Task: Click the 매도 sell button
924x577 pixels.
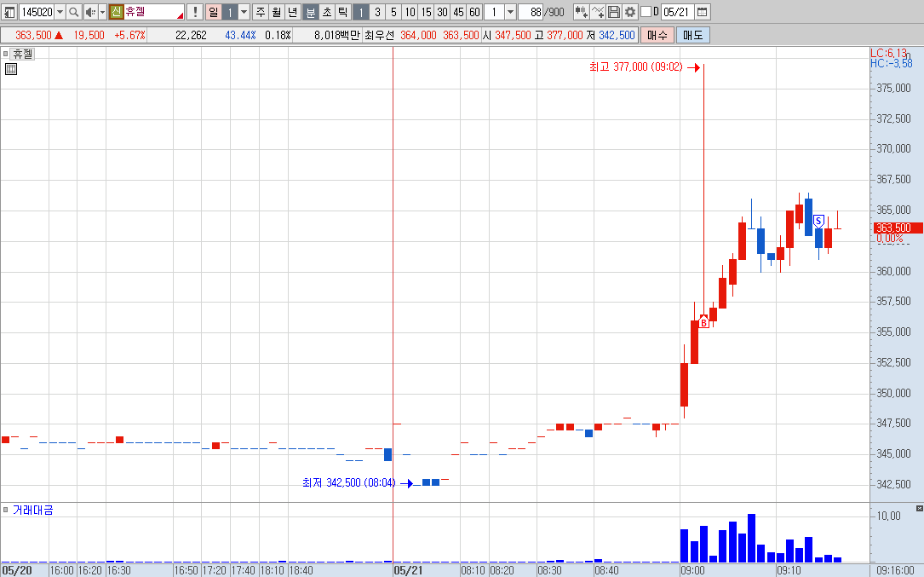Action: [x=693, y=36]
